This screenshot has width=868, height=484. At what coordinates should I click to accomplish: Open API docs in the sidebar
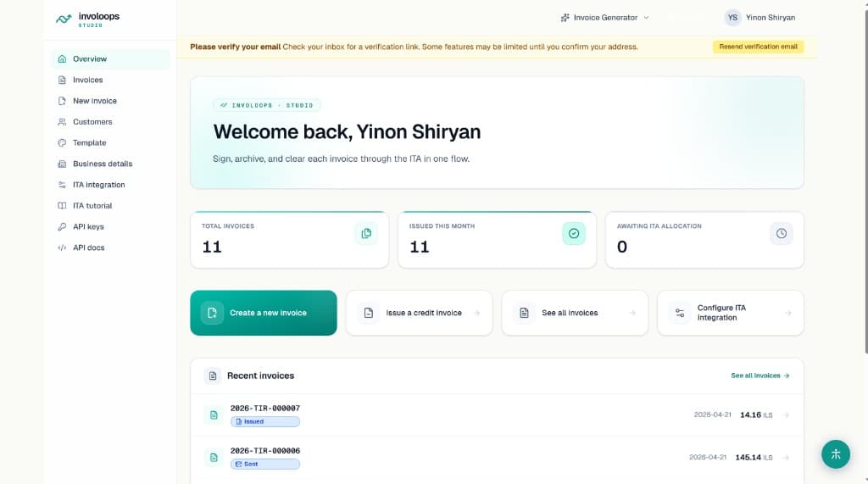click(x=111, y=248)
